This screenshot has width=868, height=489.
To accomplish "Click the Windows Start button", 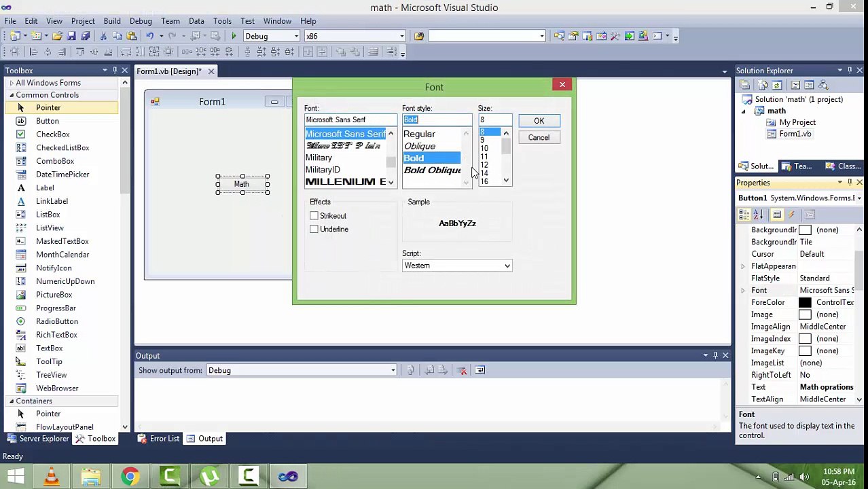I will click(x=16, y=476).
